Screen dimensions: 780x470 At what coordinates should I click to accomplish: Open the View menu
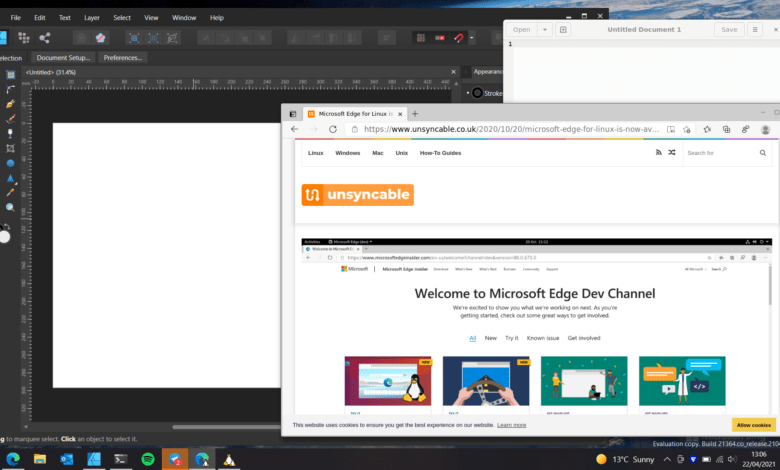[151, 17]
